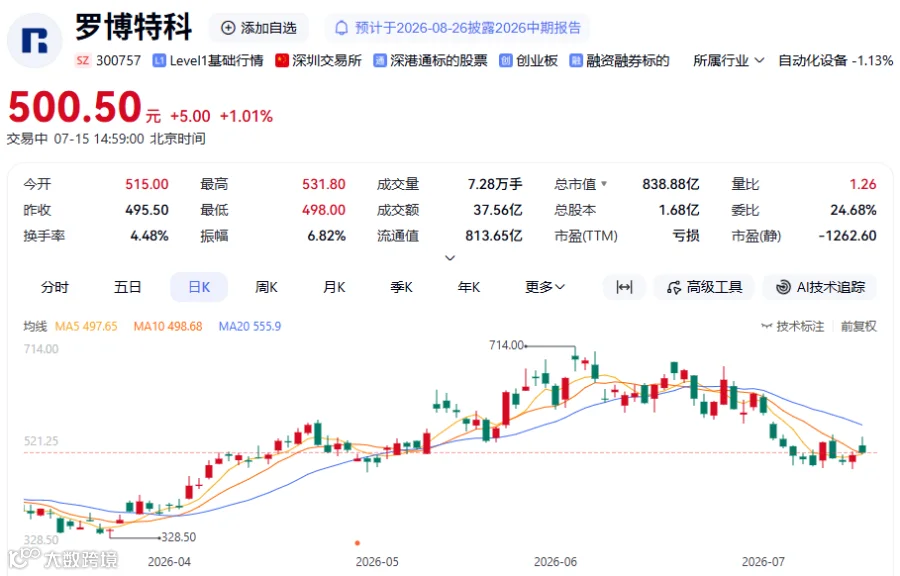Click the orange event dot near 2026-05
This screenshot has height=576, width=900.
(357, 543)
